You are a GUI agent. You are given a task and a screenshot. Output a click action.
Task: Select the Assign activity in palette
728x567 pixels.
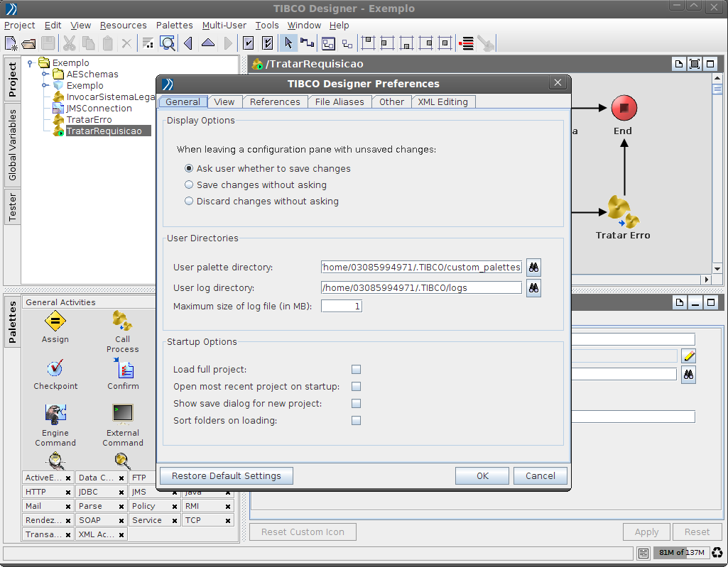[x=55, y=321]
